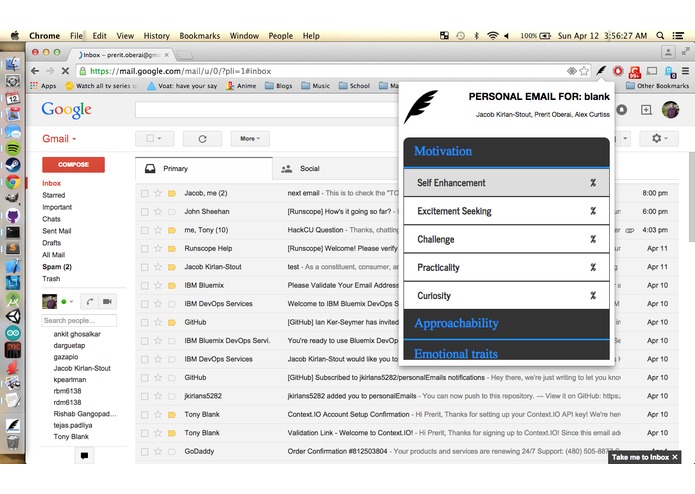Select the Jacob, me (2) email checkbox
Screen dimensions: 695x494
(144, 193)
